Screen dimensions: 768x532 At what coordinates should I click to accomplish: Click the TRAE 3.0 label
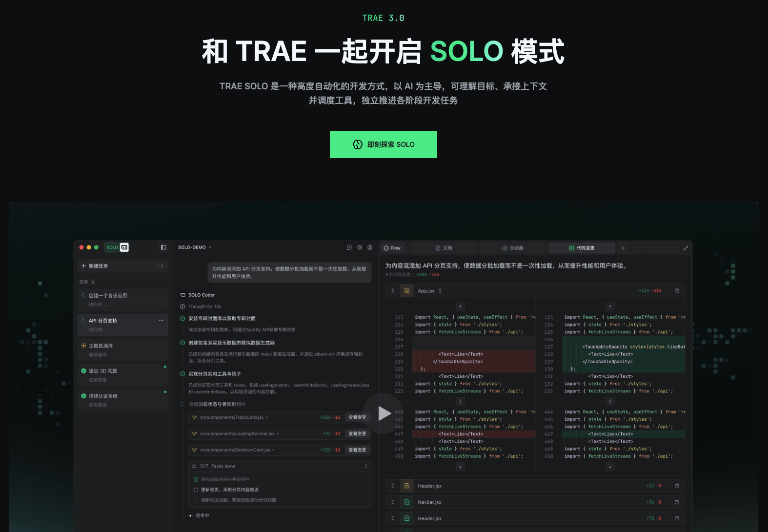coord(384,18)
